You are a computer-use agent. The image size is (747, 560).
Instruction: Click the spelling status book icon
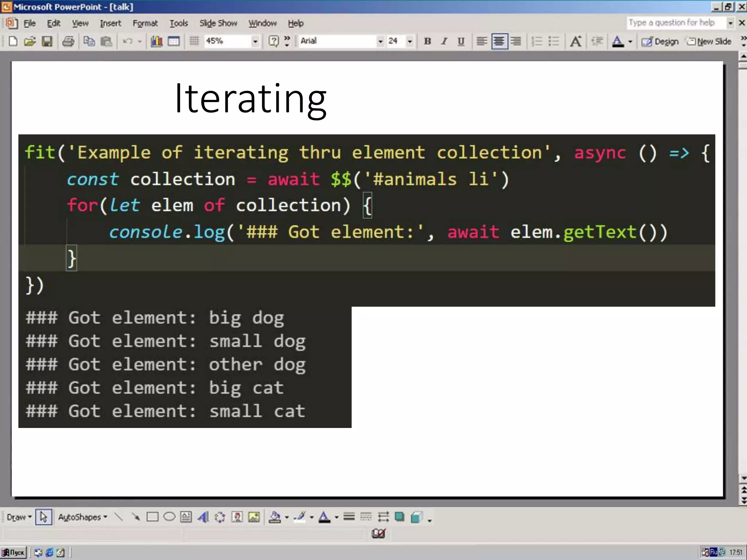378,534
